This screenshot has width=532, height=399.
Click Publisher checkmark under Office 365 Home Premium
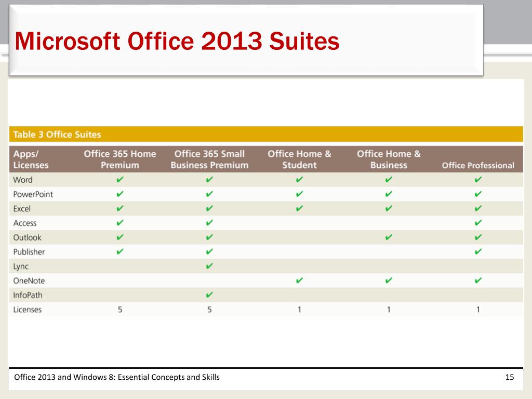pyautogui.click(x=120, y=251)
